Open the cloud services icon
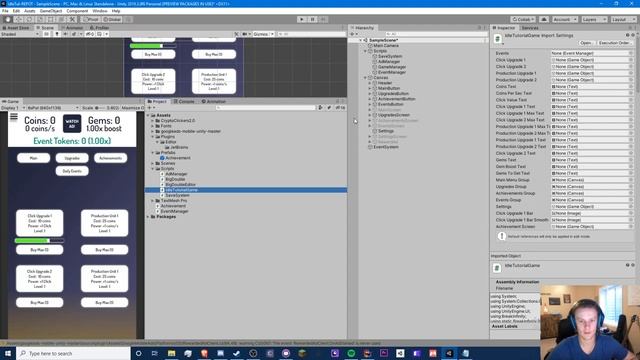 [544, 19]
